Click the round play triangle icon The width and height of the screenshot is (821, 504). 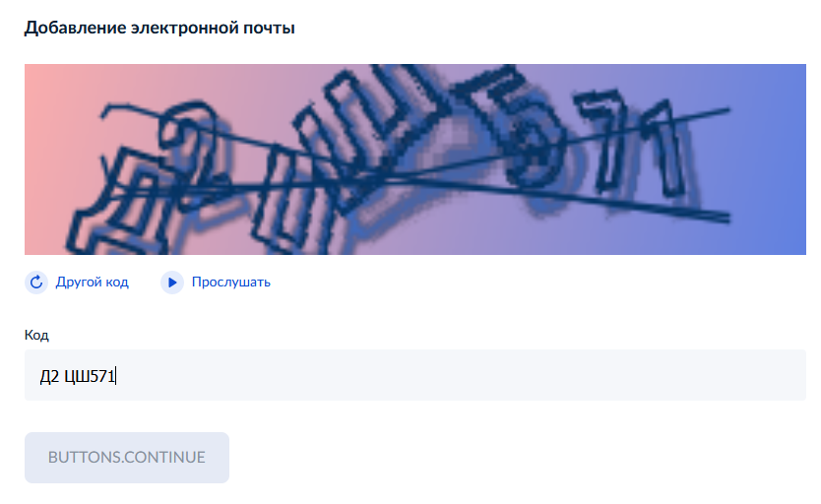click(171, 283)
